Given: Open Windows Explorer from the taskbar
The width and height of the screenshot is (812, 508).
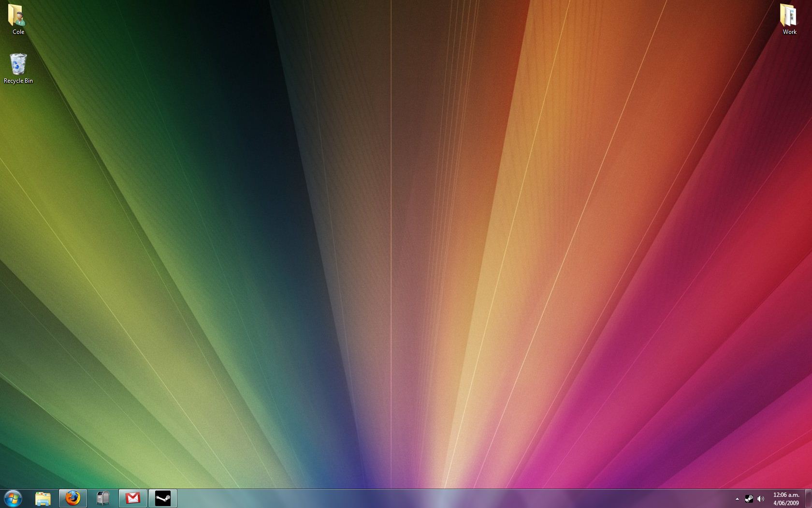Looking at the screenshot, I should [x=43, y=498].
